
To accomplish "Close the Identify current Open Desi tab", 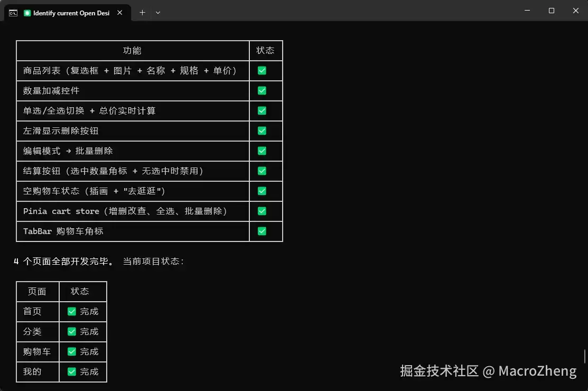I will coord(119,13).
